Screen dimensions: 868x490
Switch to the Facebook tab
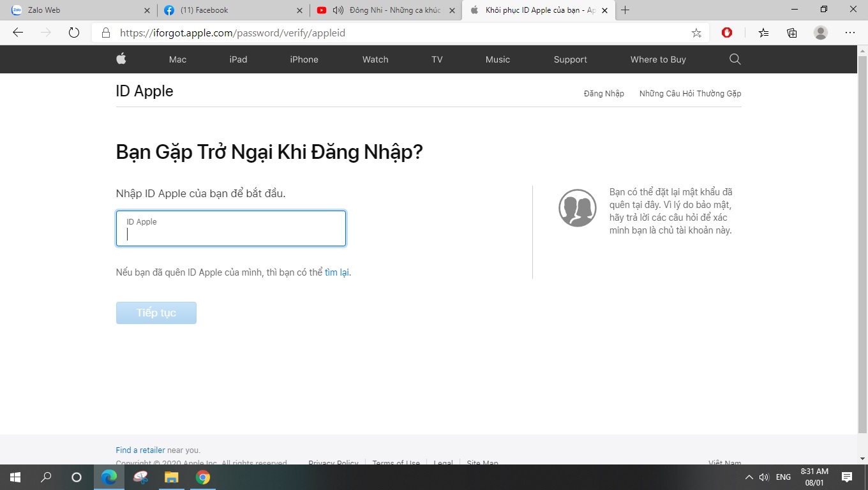pyautogui.click(x=233, y=10)
